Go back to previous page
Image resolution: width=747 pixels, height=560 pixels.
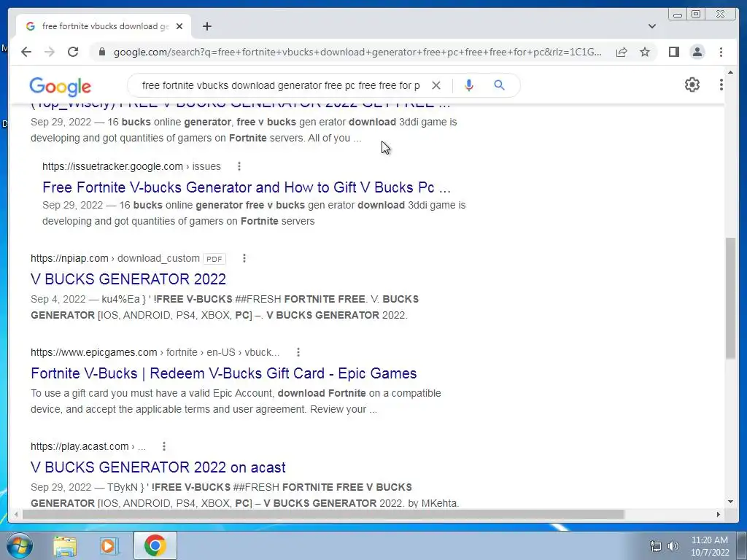coord(26,52)
